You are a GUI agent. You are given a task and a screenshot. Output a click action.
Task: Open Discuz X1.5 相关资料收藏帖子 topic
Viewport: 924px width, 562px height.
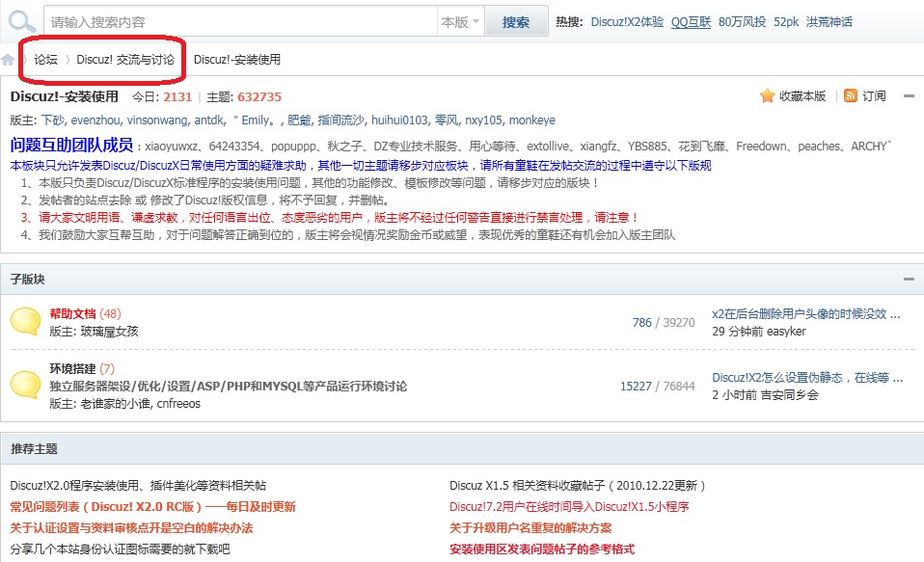tap(578, 486)
